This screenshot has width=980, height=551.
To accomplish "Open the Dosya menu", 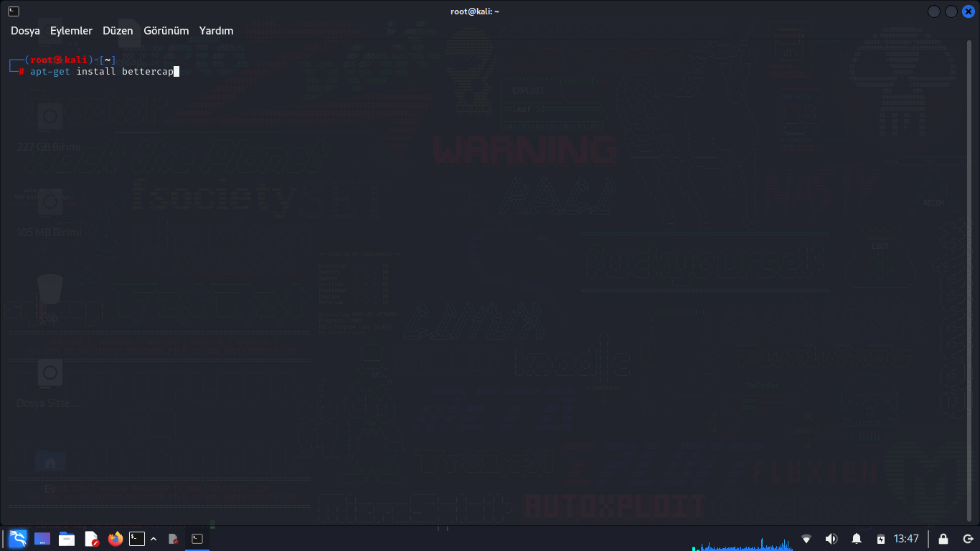I will point(25,31).
